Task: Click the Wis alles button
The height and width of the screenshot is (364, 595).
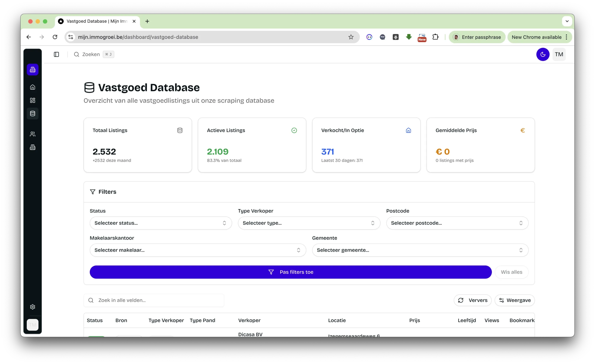Action: pos(512,272)
